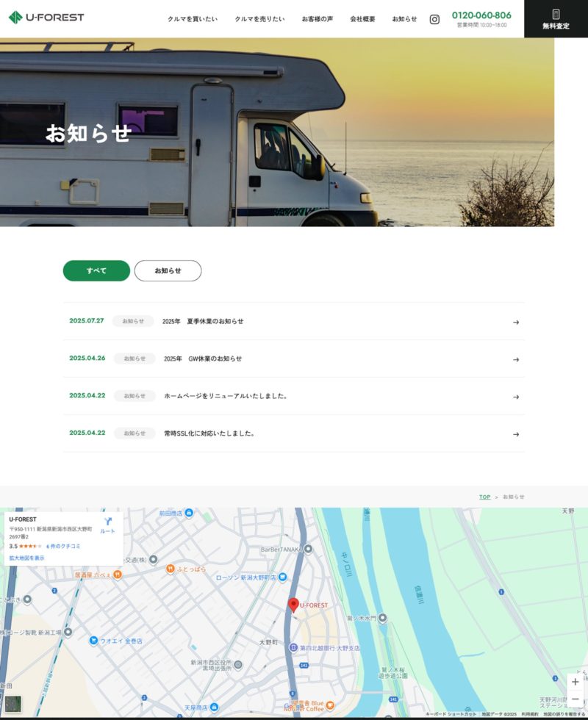
Task: Zoom in the map with plus button
Action: tap(575, 682)
